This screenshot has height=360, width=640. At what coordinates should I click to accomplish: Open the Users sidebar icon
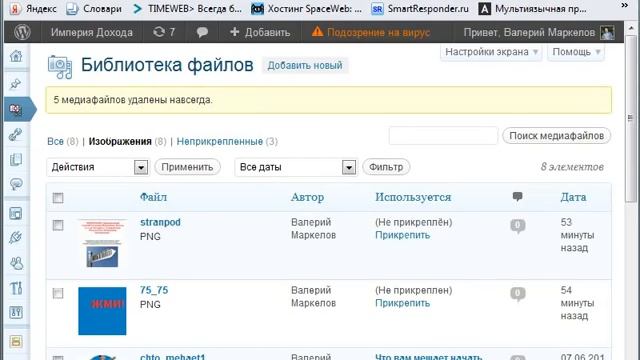[x=16, y=263]
